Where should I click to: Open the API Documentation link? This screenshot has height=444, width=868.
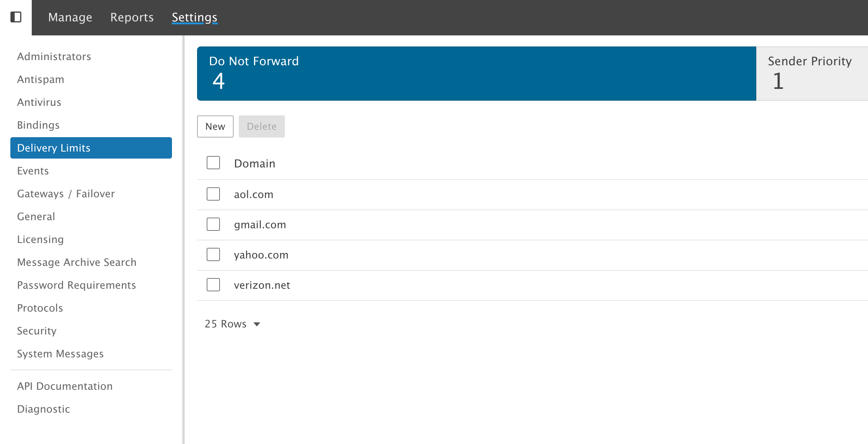[65, 386]
